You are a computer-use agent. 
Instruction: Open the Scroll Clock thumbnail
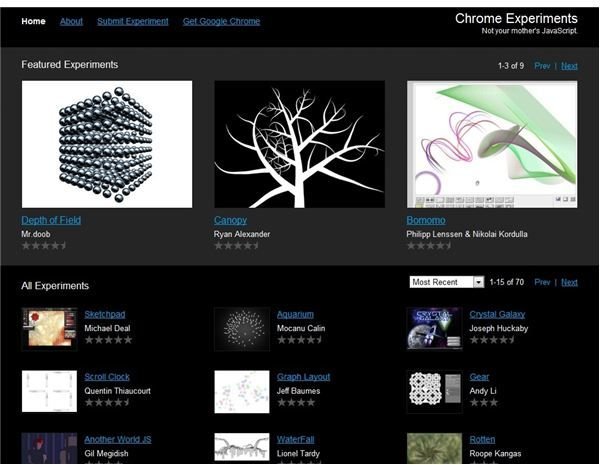click(49, 391)
